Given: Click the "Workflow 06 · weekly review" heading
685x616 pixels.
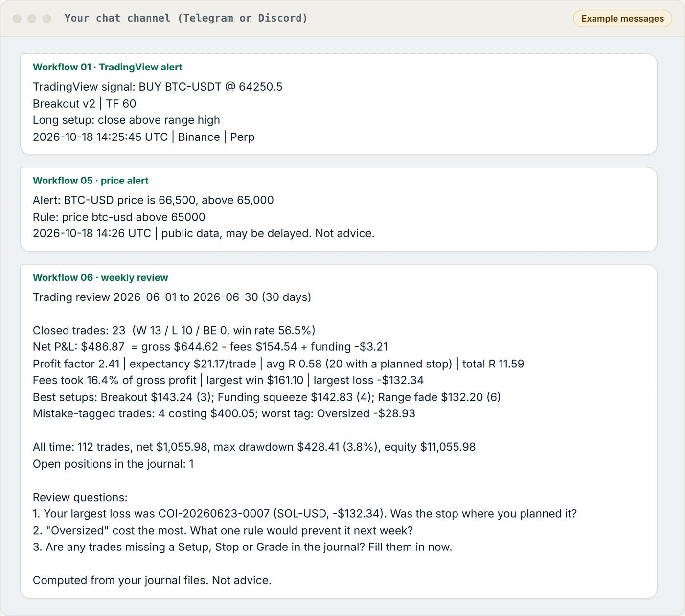Looking at the screenshot, I should pyautogui.click(x=100, y=277).
